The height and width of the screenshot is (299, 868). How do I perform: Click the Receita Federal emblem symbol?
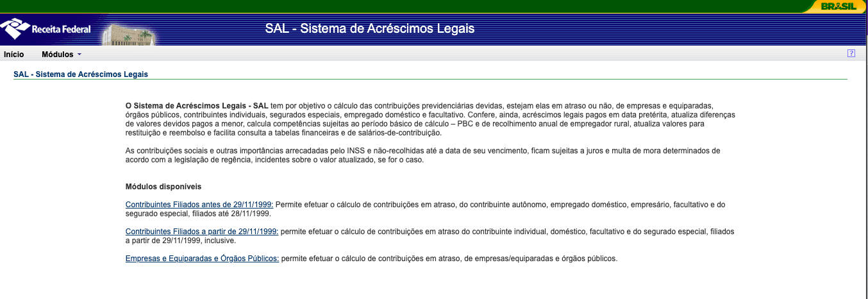tap(14, 29)
